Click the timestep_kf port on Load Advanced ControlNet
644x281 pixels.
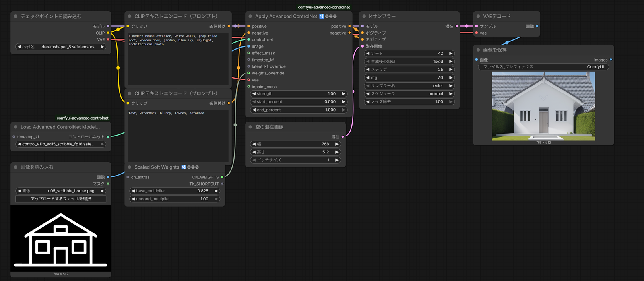tap(14, 137)
